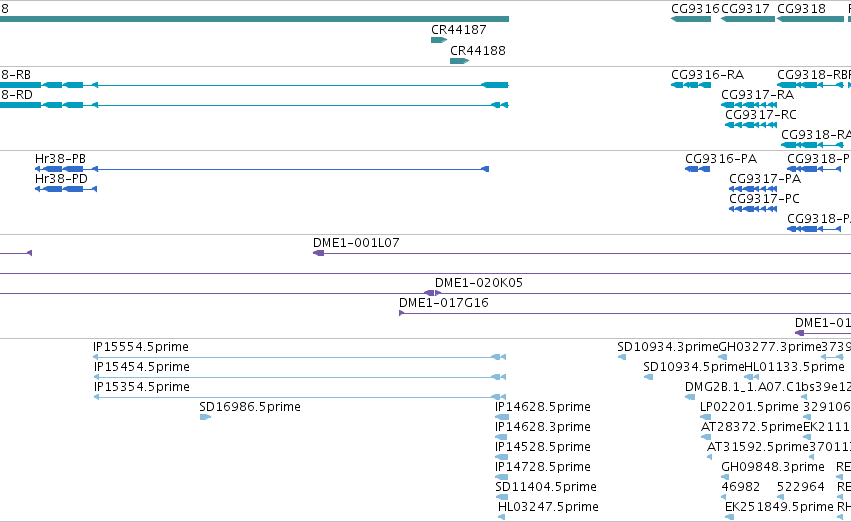Select the HL03247.5prime EST label
851x522 pixels.
click(x=548, y=507)
